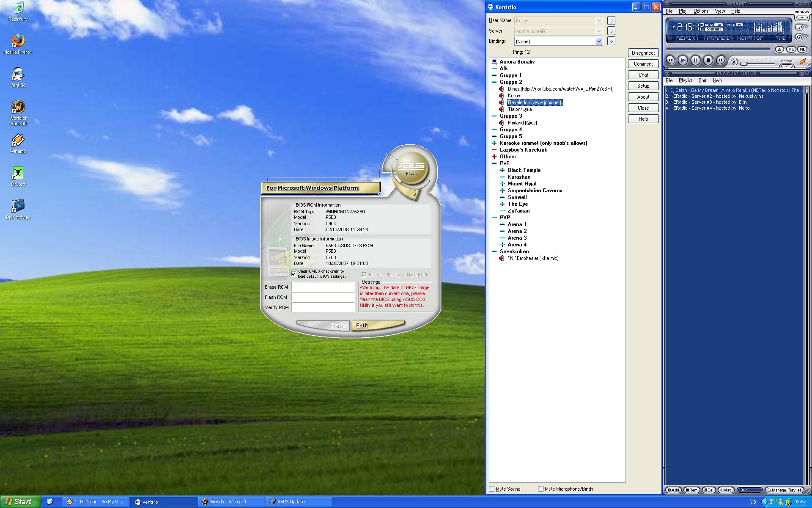Open the Winamp CONFIG drawer arrow
Viewport: 812px width, 508px height.
(x=787, y=66)
